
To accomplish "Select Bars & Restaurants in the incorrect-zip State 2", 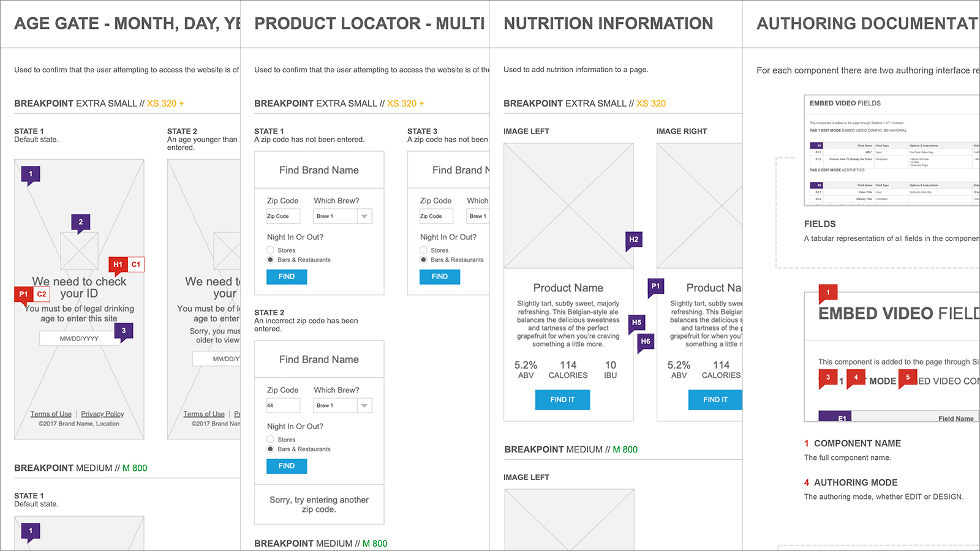I will pos(270,449).
